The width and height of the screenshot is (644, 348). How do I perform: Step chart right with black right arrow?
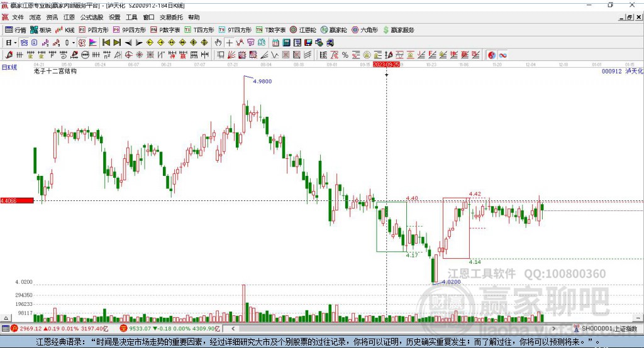139,43
